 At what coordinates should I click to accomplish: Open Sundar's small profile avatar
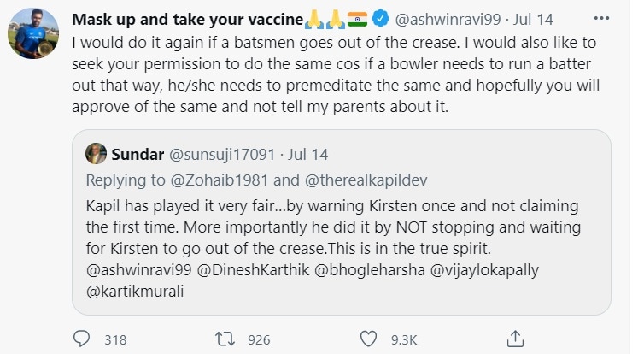97,154
